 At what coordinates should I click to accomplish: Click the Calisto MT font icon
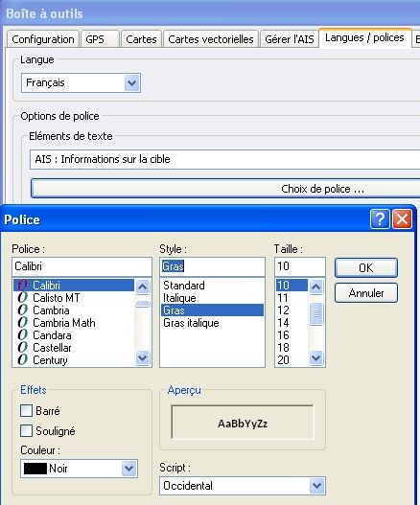pos(23,298)
